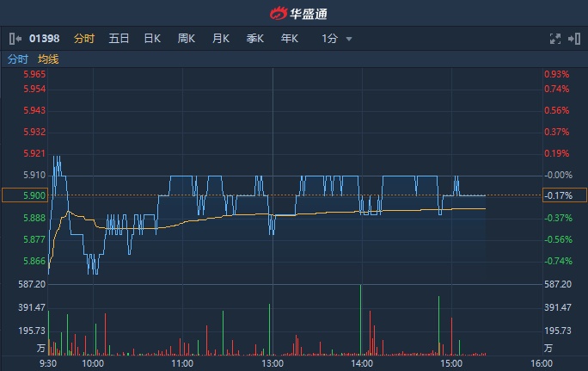The width and height of the screenshot is (588, 371).
Task: Click the 9:30 time axis label
Action: click(48, 363)
